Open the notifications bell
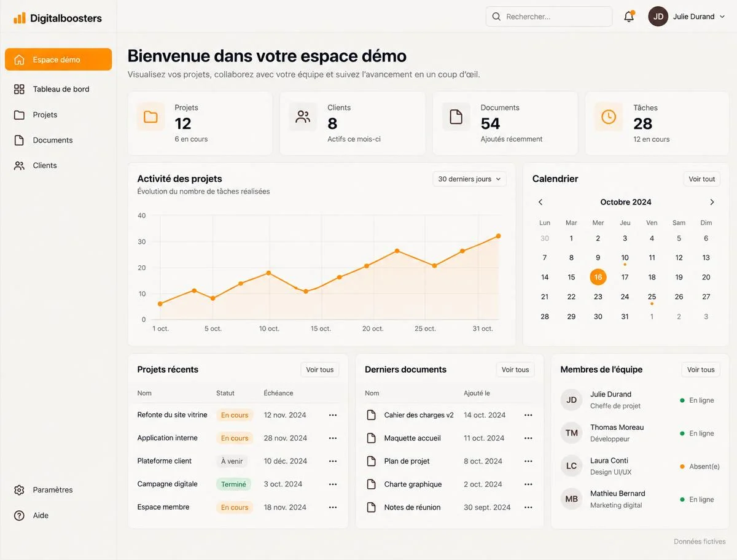This screenshot has width=737, height=560. pyautogui.click(x=629, y=17)
